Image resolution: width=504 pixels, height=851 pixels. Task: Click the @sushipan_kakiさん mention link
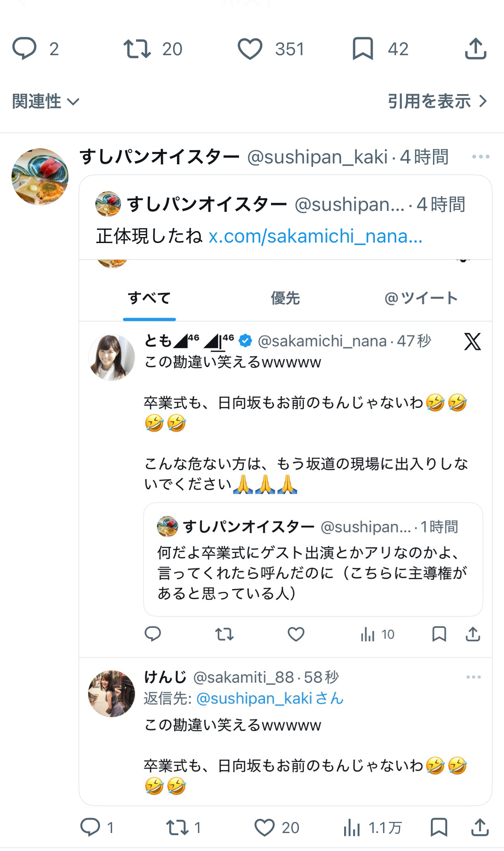click(270, 698)
